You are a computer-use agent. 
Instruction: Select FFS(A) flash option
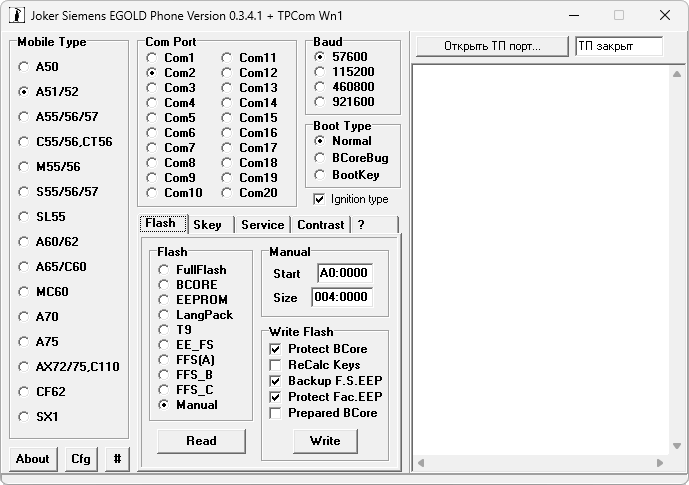click(x=186, y=360)
